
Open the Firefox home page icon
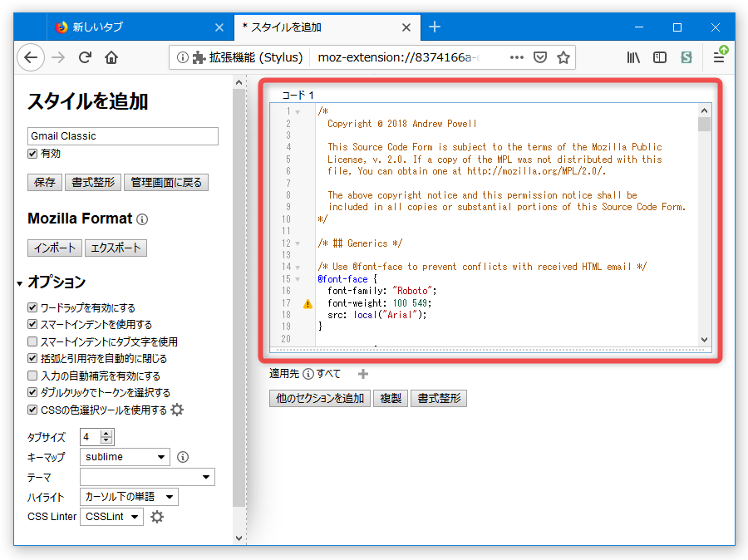[111, 57]
